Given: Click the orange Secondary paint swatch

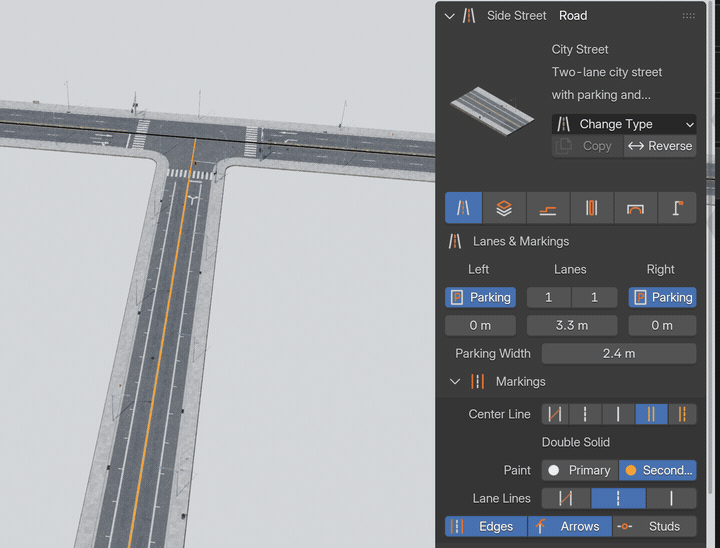Looking at the screenshot, I should click(631, 470).
